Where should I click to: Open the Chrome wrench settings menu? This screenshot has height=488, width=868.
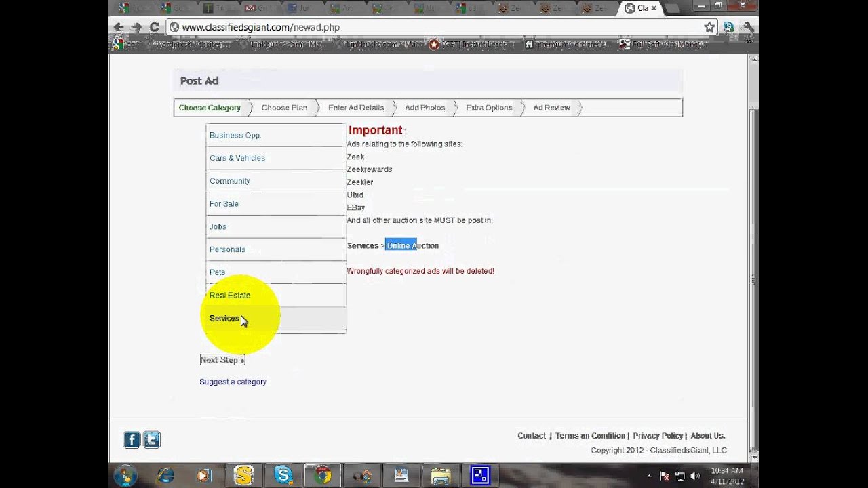pos(747,26)
